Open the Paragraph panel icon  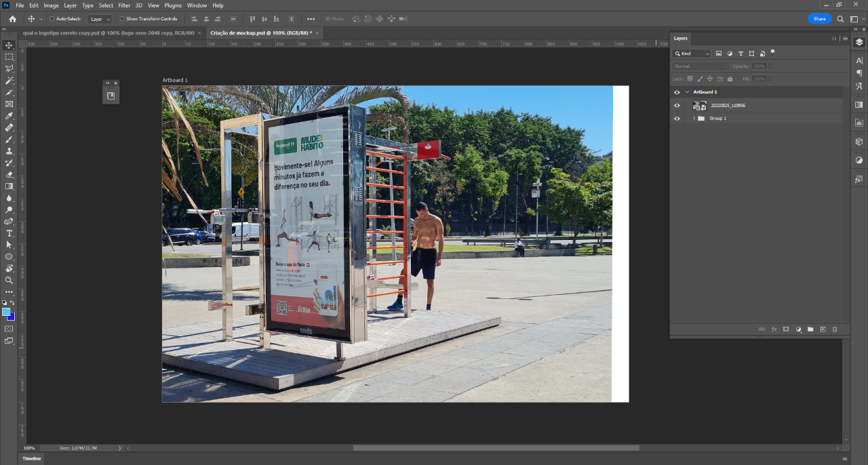[x=859, y=73]
